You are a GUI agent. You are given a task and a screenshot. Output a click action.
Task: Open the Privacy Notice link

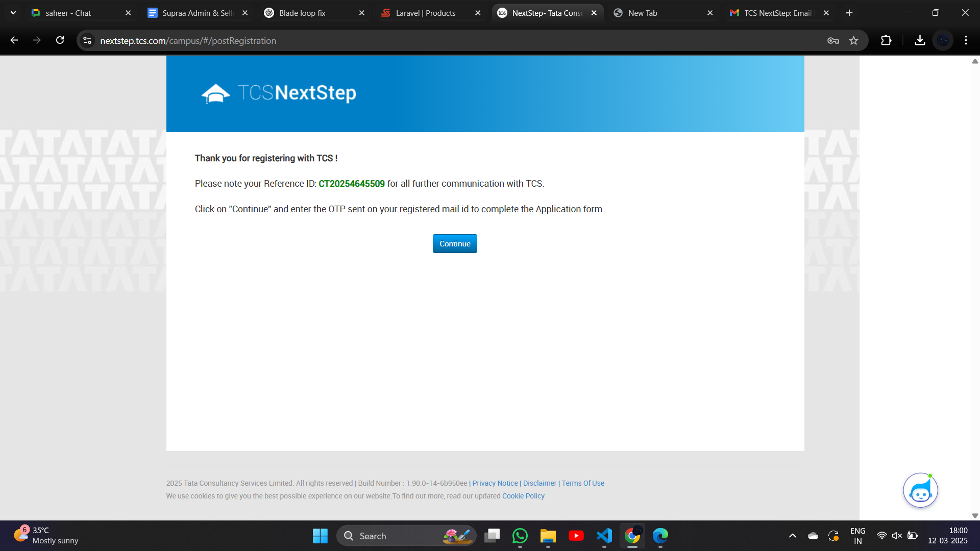[495, 483]
